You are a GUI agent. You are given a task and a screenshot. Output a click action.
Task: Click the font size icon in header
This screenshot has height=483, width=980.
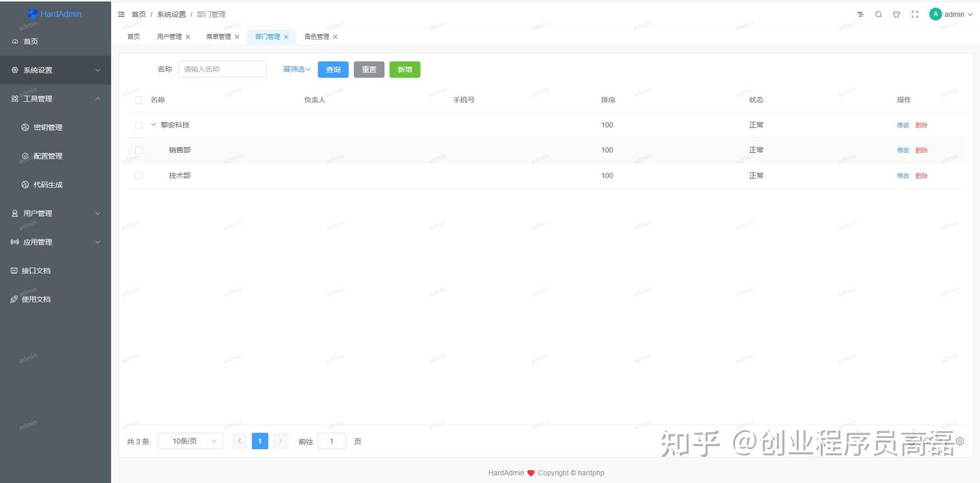coord(860,14)
